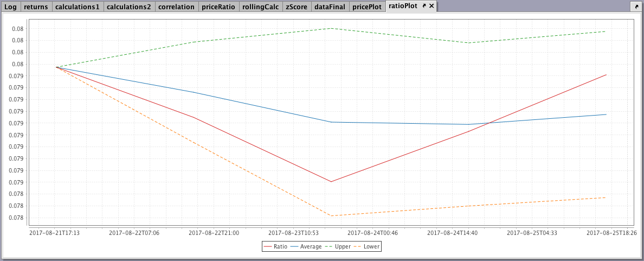Screen dimensions: 644x261
Task: Select the ratioPlot tab
Action: [x=402, y=6]
